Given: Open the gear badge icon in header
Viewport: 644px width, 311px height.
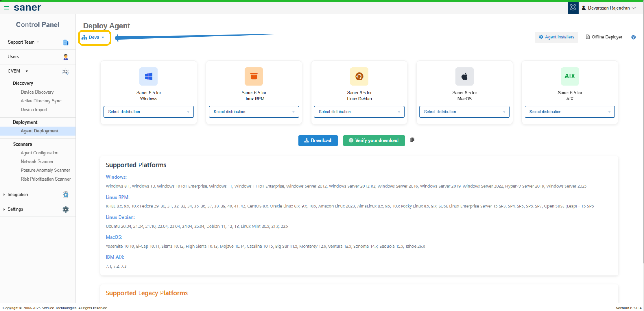Looking at the screenshot, I should click(573, 8).
